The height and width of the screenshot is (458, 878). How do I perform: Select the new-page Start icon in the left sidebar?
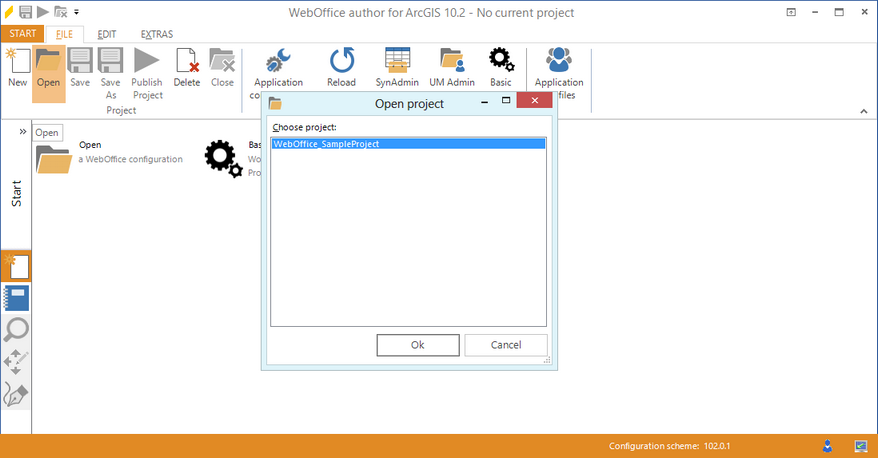point(16,267)
